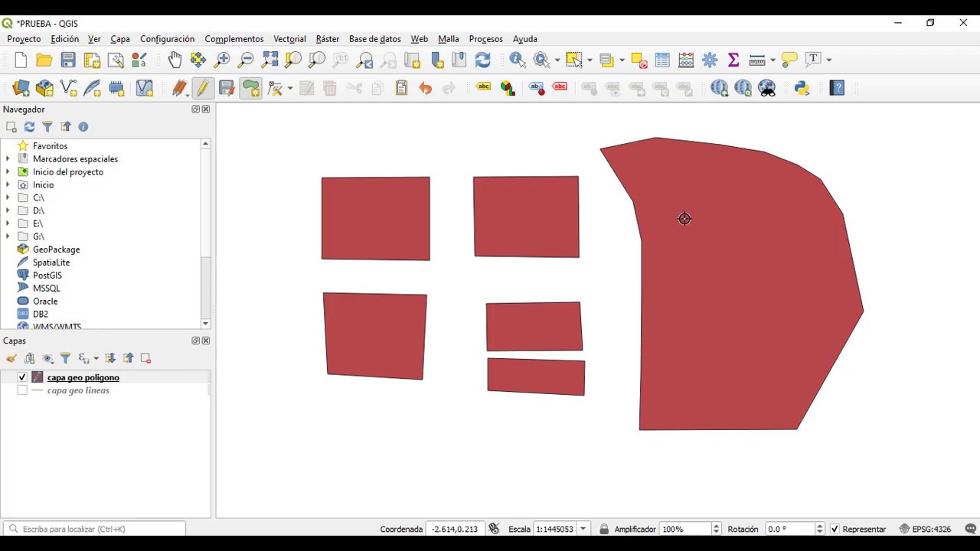Click the locator search bar

tap(95, 529)
